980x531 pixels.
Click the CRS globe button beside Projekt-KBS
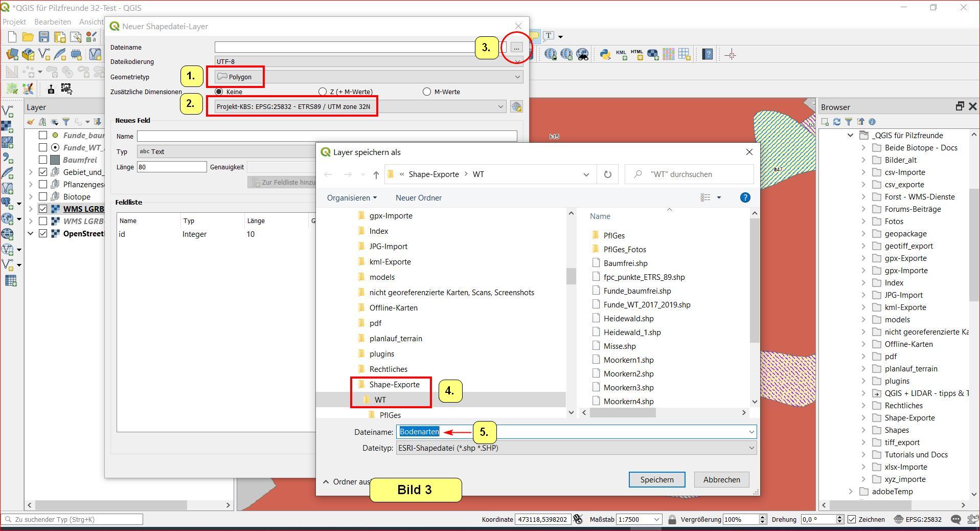point(516,107)
